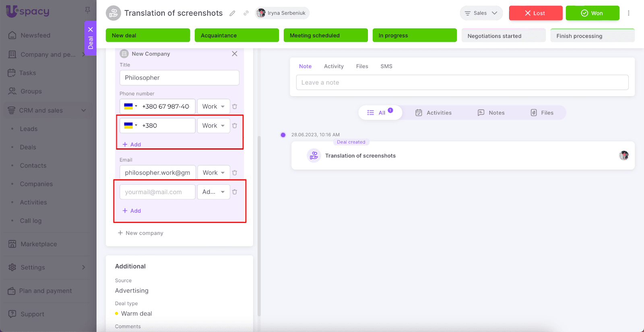Click the Leave a note input field
This screenshot has height=332, width=644.
click(x=462, y=82)
